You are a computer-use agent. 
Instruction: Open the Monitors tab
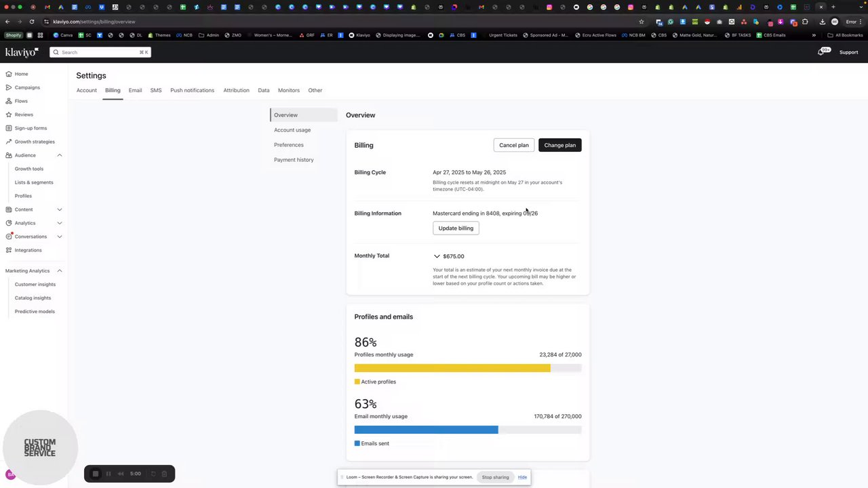point(288,90)
